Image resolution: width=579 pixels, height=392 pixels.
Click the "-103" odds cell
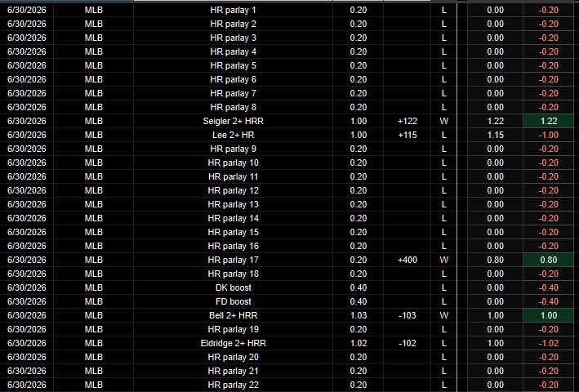pyautogui.click(x=408, y=315)
